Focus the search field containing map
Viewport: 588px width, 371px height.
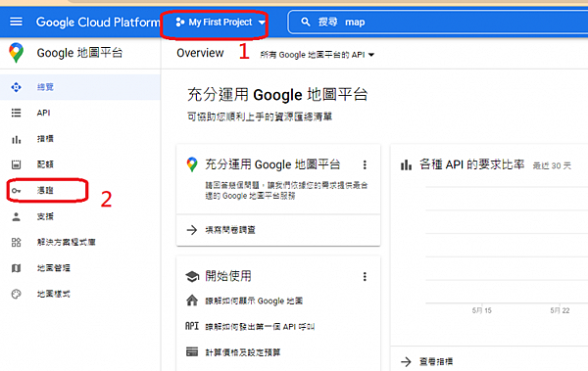438,23
